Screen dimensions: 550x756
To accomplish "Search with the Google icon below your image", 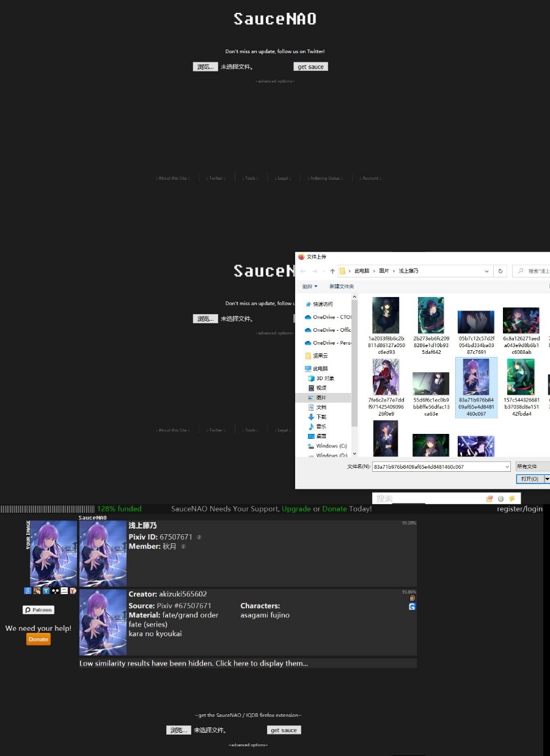I will (28, 590).
